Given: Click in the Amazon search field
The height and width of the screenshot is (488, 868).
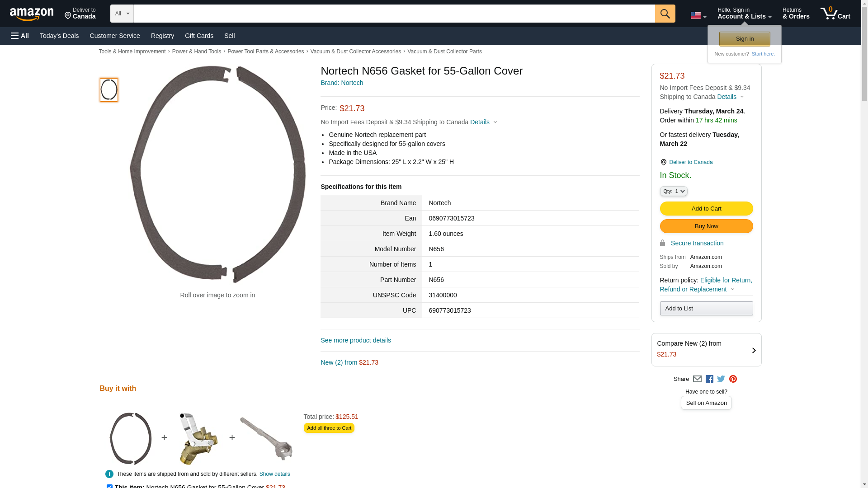Looking at the screenshot, I should tap(394, 14).
